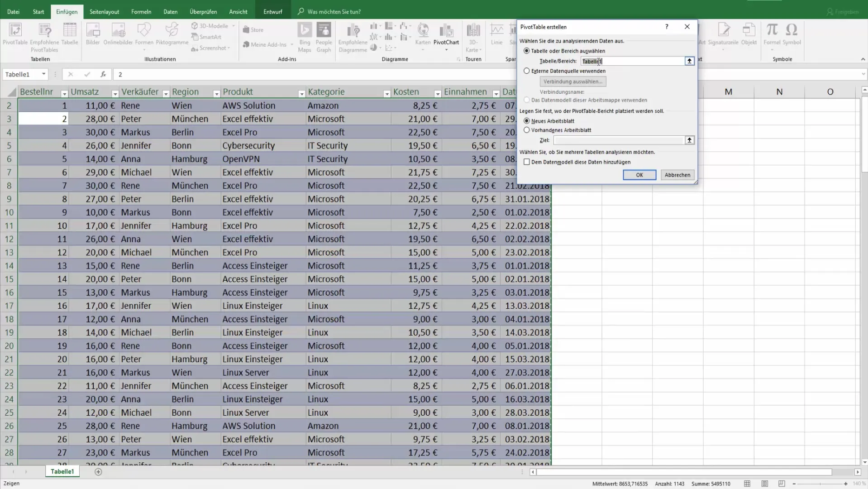Insert an Objekt
868x489 pixels.
point(749,34)
